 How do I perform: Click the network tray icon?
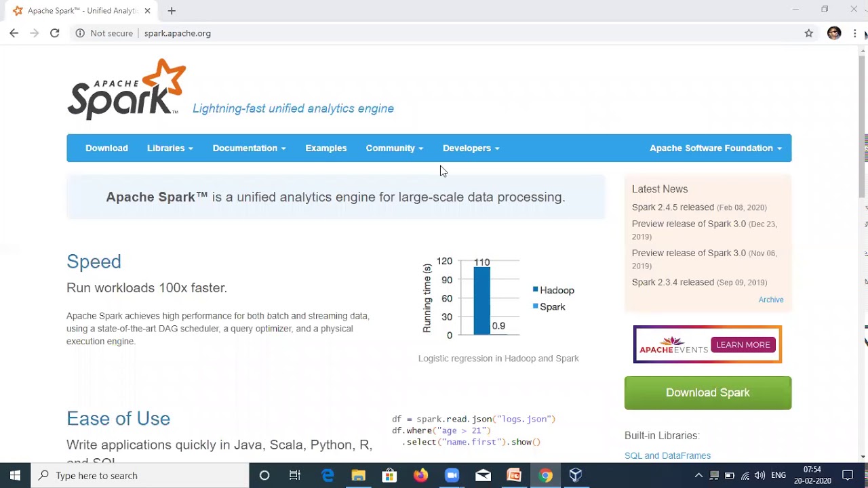click(714, 475)
